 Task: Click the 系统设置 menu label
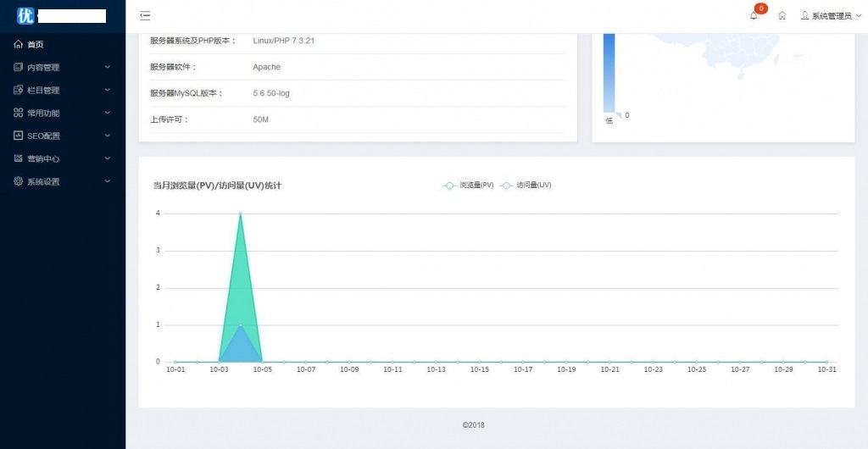pyautogui.click(x=43, y=181)
